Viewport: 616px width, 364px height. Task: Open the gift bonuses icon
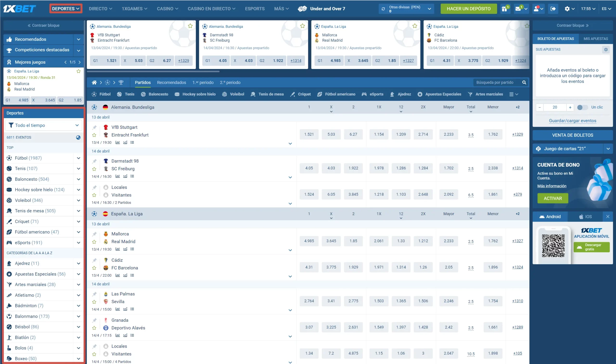[x=505, y=9]
